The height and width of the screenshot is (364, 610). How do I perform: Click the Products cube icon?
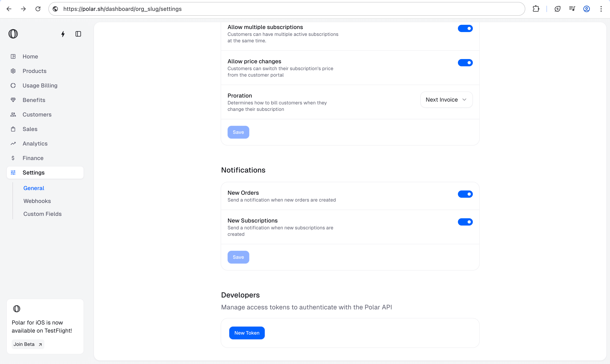click(x=13, y=71)
